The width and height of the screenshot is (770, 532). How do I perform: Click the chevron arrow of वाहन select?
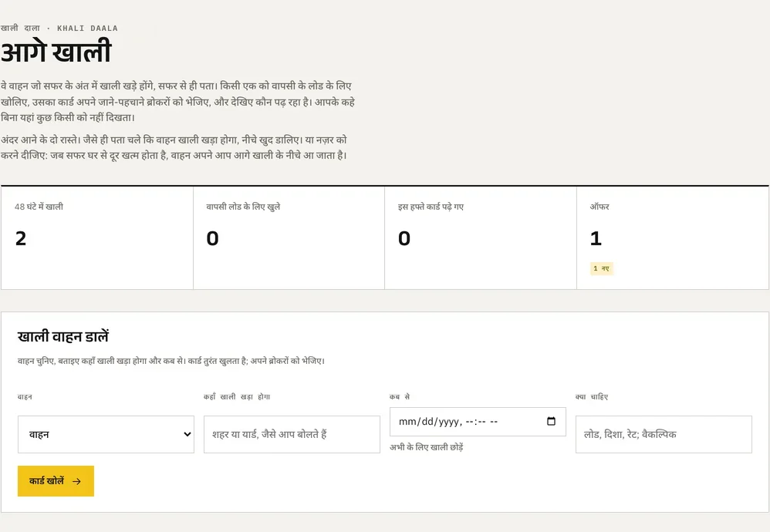(x=187, y=434)
